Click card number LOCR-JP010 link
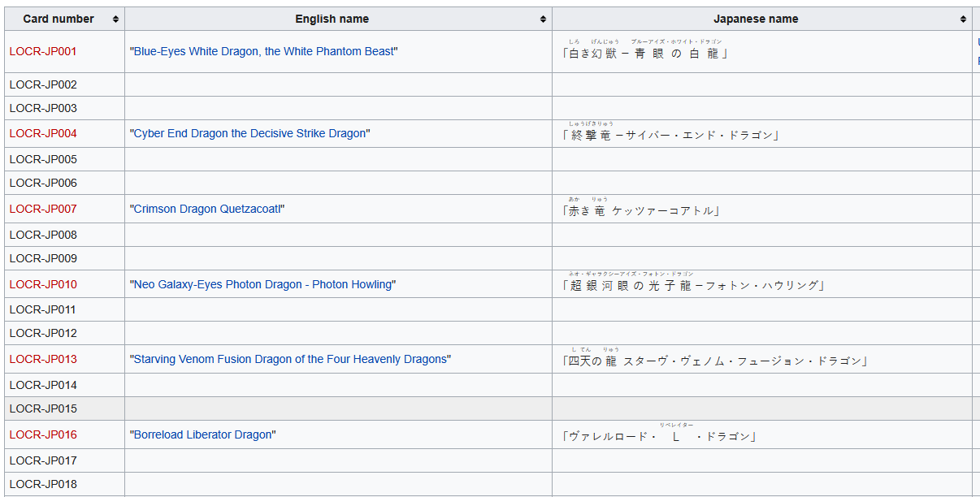 (43, 284)
